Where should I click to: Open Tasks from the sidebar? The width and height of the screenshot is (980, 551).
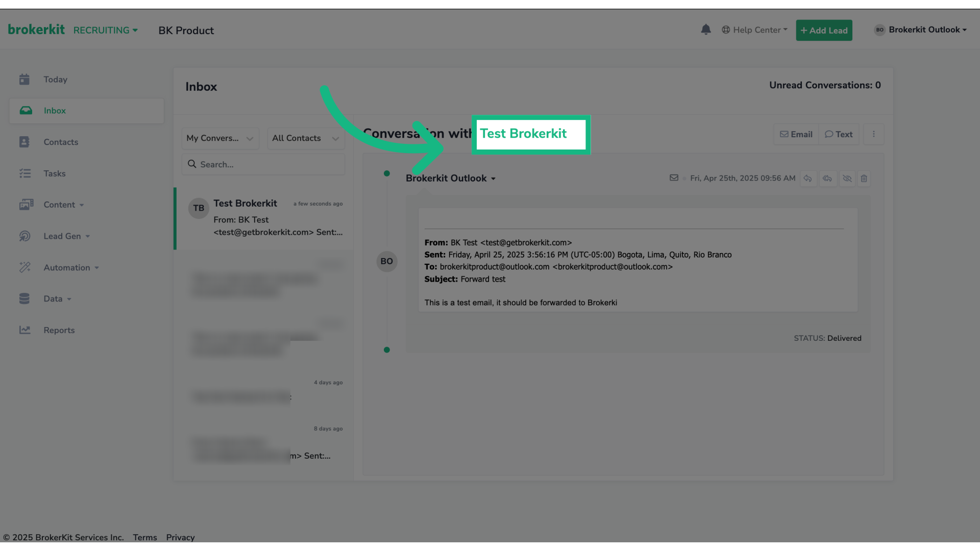pos(54,173)
